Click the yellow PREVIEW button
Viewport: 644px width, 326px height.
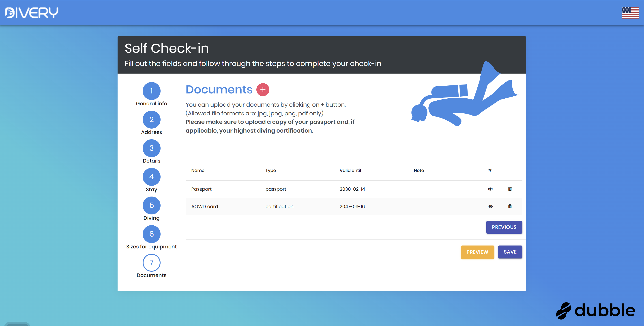(477, 252)
